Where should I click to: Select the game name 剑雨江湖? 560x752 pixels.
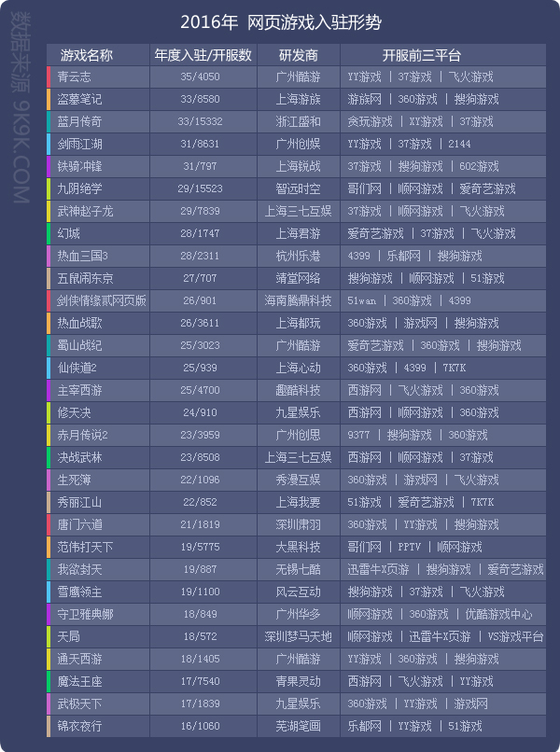[x=79, y=144]
